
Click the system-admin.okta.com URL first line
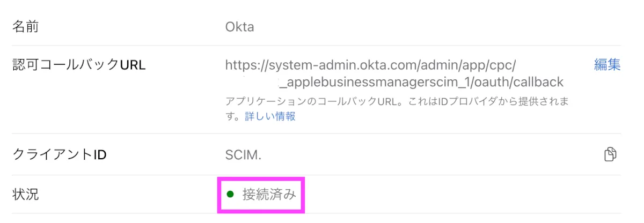pos(370,65)
